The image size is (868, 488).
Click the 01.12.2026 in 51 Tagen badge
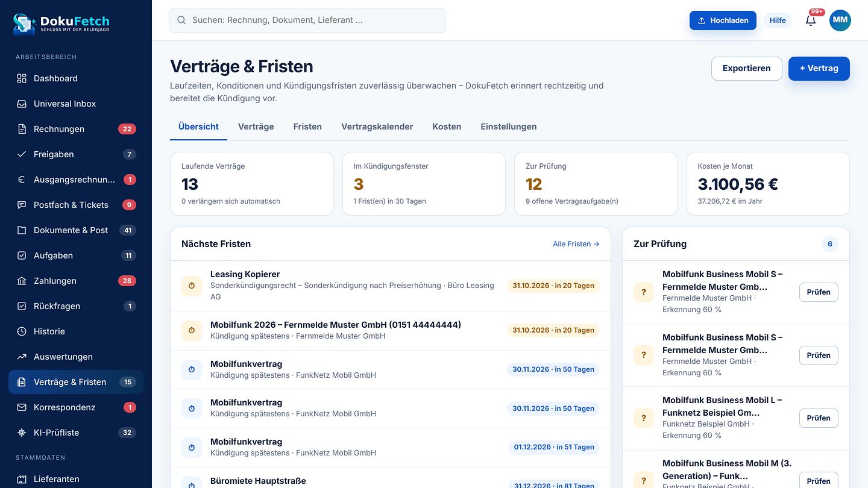[x=554, y=447]
